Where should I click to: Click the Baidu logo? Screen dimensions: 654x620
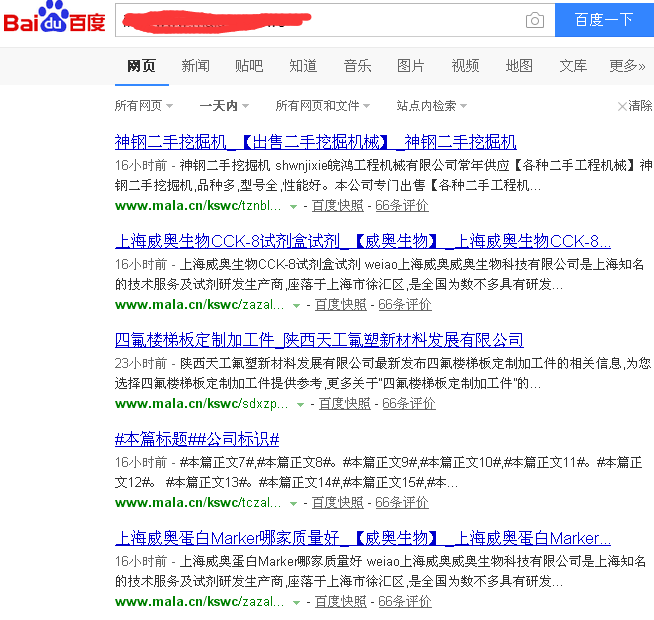pyautogui.click(x=54, y=20)
